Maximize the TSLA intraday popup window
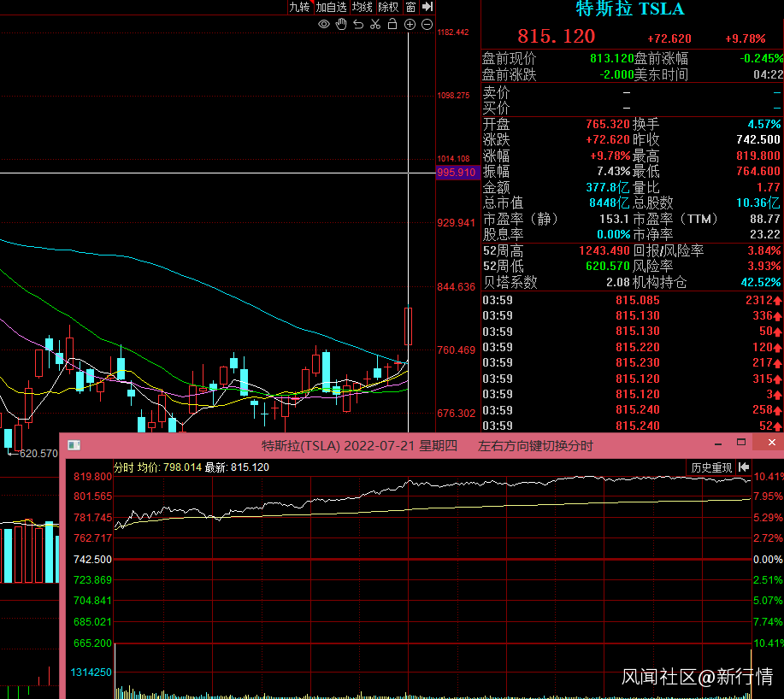The width and height of the screenshot is (784, 699). click(x=741, y=442)
